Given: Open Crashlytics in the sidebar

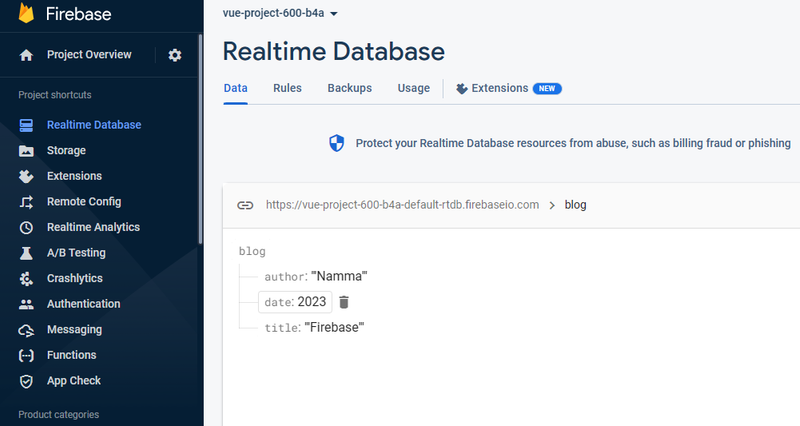Looking at the screenshot, I should (74, 278).
